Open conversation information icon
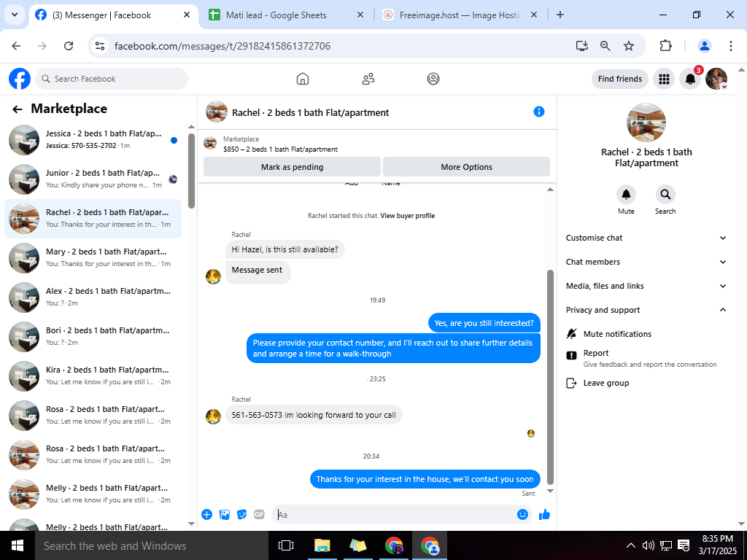Image resolution: width=747 pixels, height=560 pixels. click(x=539, y=112)
